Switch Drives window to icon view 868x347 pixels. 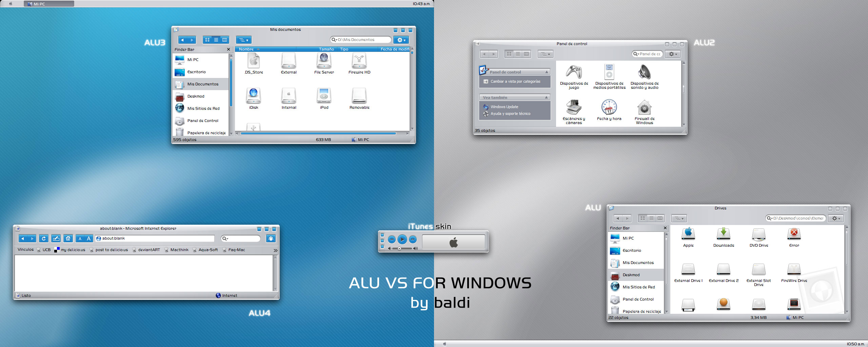643,219
